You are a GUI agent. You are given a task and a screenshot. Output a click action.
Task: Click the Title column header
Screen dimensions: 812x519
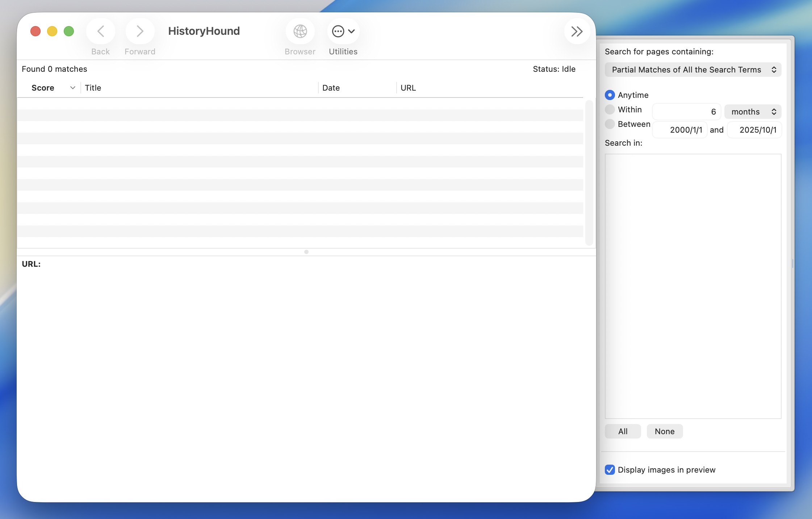199,88
